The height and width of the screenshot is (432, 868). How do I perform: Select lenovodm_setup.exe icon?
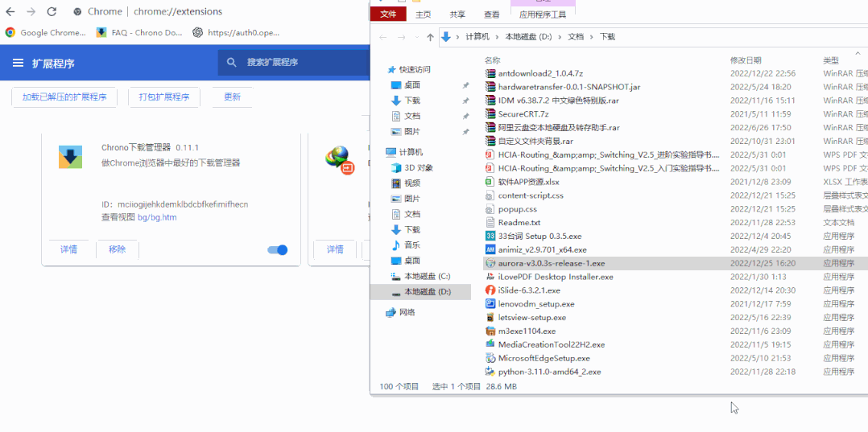tap(490, 303)
